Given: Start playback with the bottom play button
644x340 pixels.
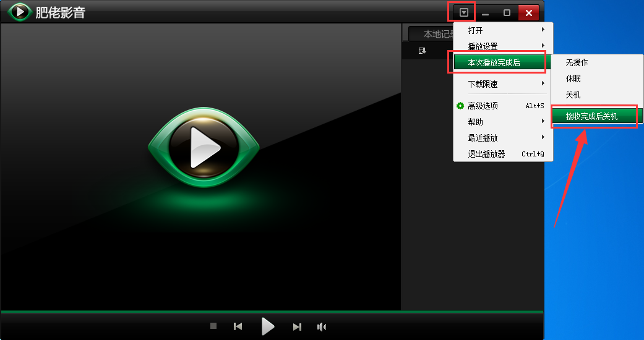Looking at the screenshot, I should point(268,326).
